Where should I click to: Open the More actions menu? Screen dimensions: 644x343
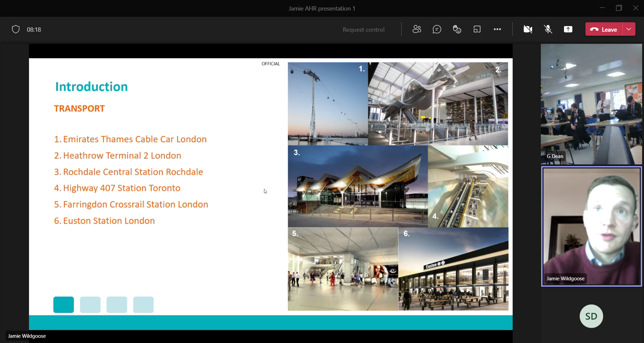(497, 29)
